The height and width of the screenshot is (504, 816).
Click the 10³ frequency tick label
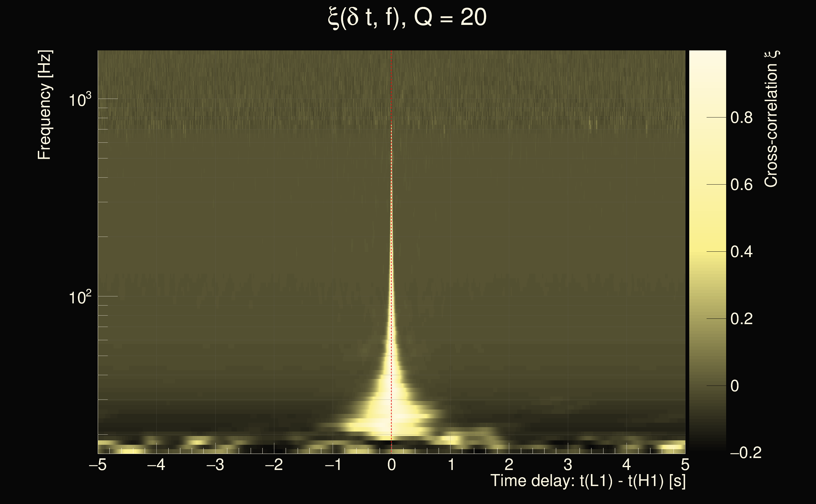(80, 99)
